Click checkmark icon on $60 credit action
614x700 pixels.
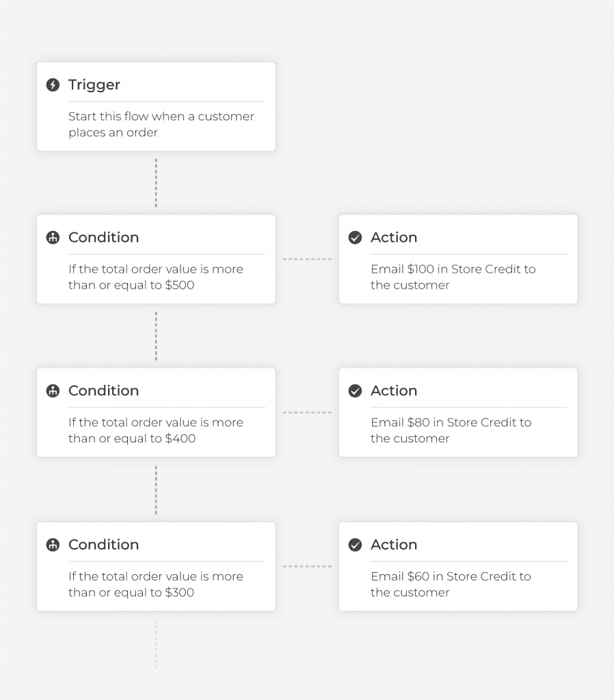click(355, 545)
